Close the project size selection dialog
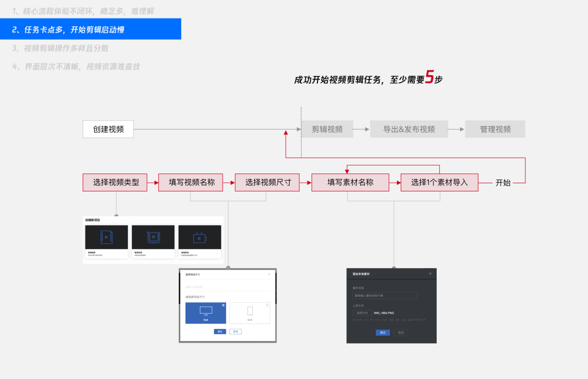588x379 pixels. (x=269, y=274)
